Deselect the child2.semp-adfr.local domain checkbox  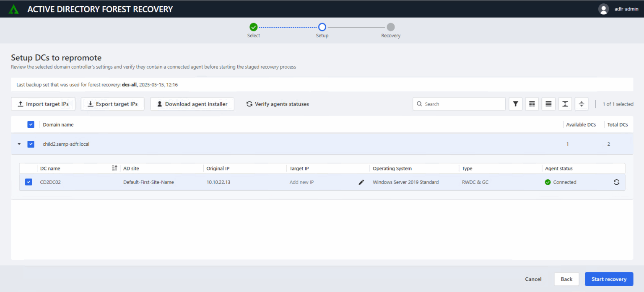point(31,144)
